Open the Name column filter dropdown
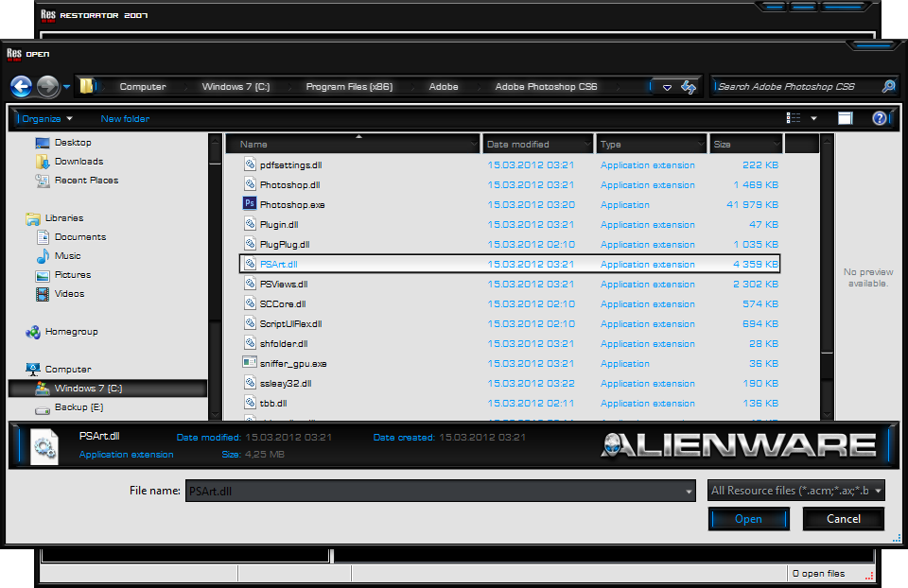The height and width of the screenshot is (588, 908). [x=474, y=144]
